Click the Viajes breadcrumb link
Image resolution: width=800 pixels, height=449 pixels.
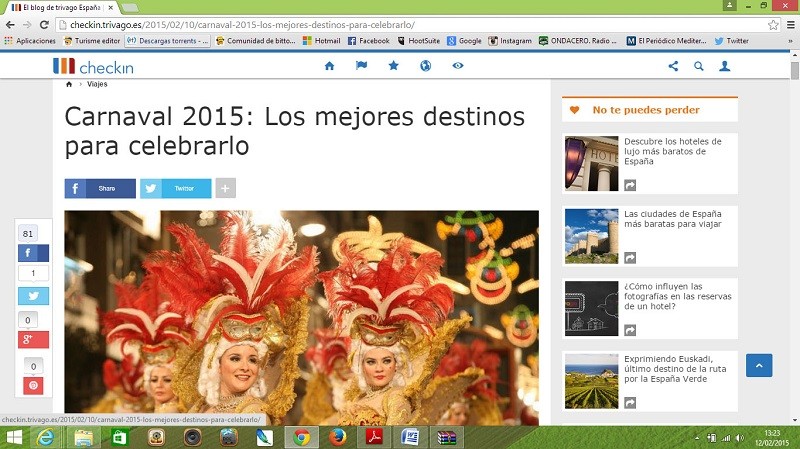[97, 84]
